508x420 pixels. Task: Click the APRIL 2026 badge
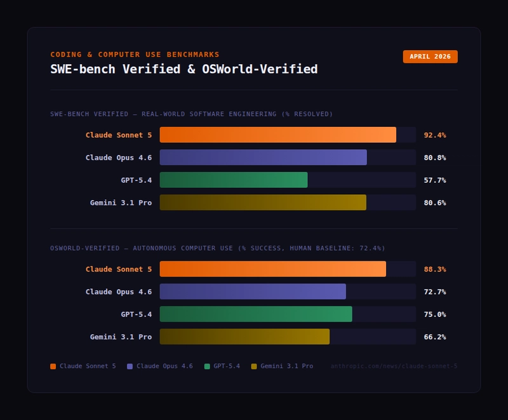pyautogui.click(x=430, y=56)
